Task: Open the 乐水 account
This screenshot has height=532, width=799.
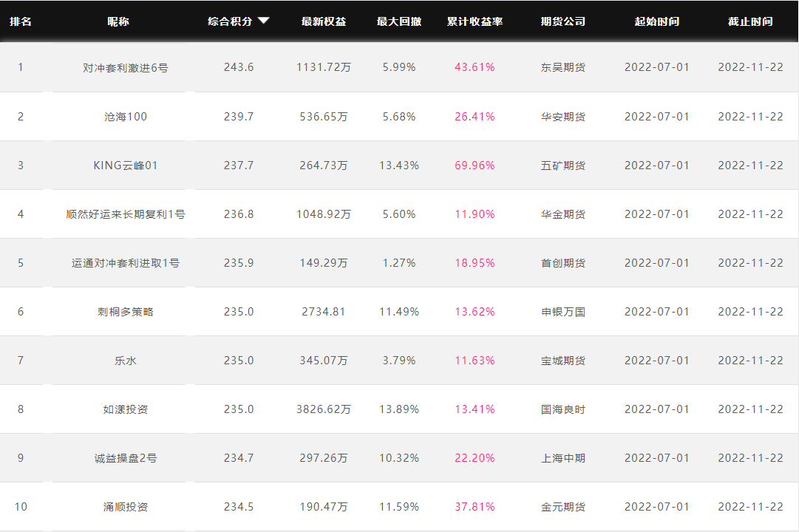Action: click(x=126, y=361)
